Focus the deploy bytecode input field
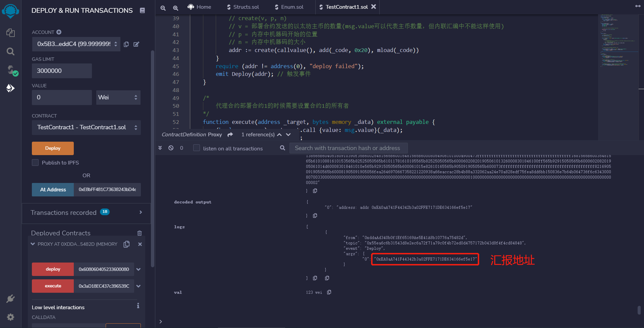The image size is (644, 328). pos(104,269)
